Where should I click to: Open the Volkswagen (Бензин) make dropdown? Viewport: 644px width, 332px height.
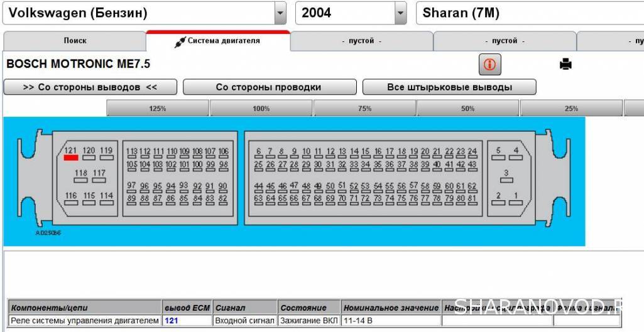coord(280,13)
